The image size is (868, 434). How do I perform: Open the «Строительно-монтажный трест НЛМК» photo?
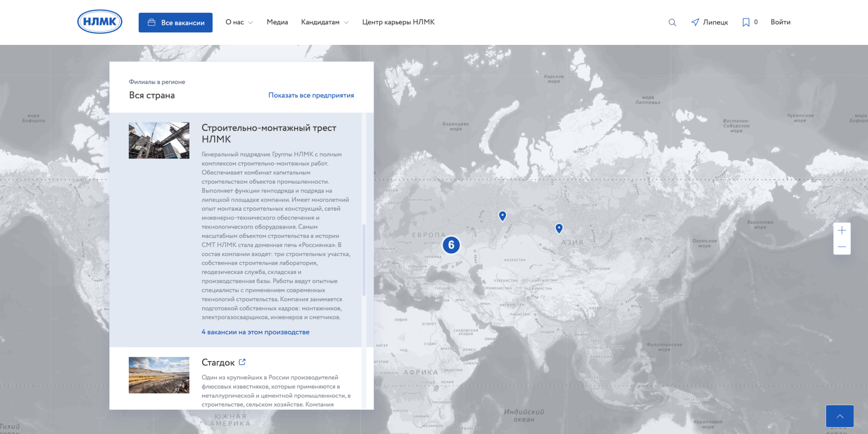click(159, 140)
